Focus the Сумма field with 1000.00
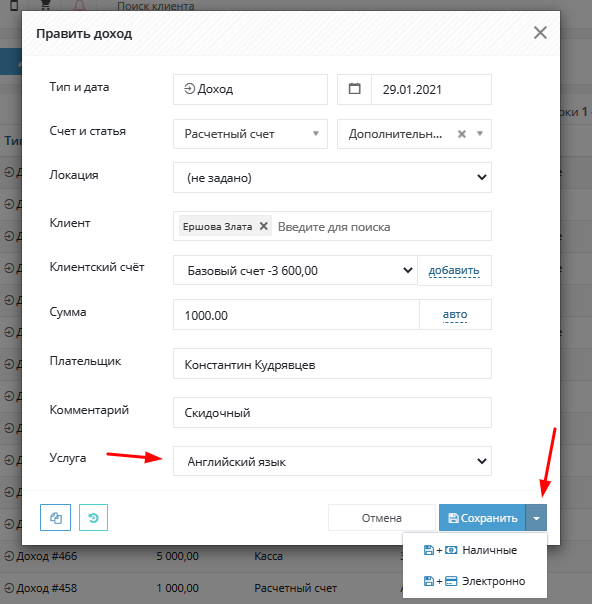This screenshot has height=604, width=592. (296, 315)
